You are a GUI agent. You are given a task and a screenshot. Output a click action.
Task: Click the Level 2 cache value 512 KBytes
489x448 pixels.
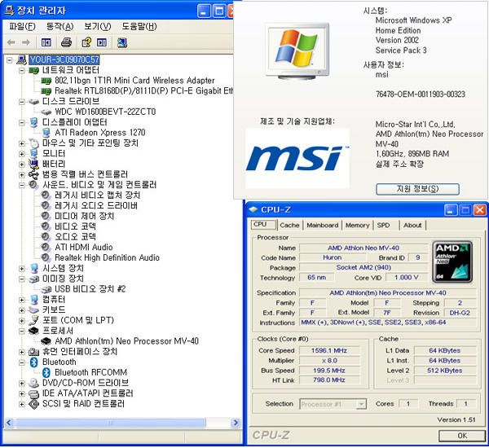[x=444, y=371]
